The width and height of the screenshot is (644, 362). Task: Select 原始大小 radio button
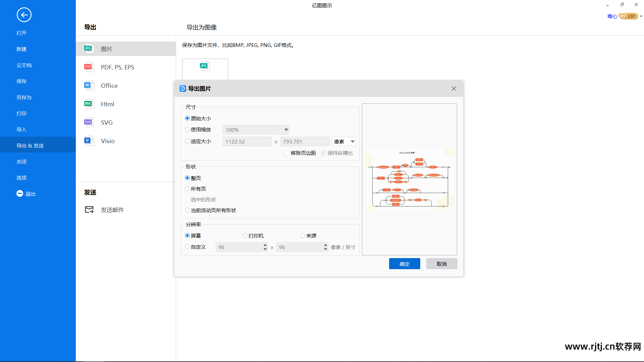pos(187,118)
